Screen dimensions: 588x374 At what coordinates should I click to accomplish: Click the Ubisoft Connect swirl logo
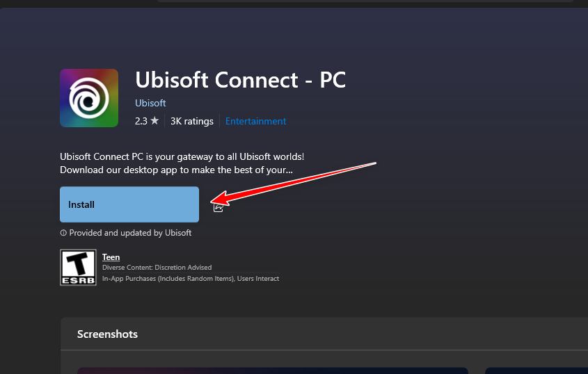coord(89,98)
